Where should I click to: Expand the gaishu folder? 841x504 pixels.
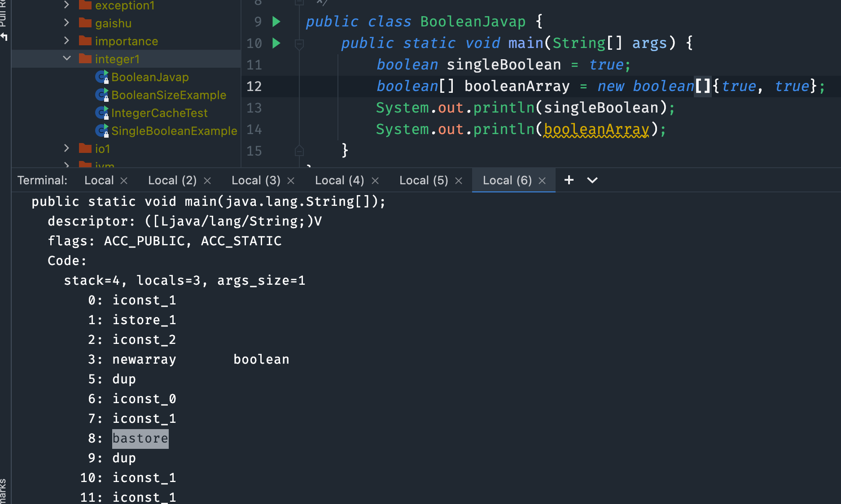click(66, 22)
